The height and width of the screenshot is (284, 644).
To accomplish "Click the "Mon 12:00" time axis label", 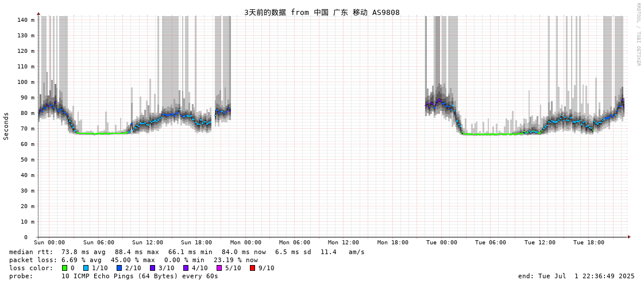I will [x=344, y=243].
